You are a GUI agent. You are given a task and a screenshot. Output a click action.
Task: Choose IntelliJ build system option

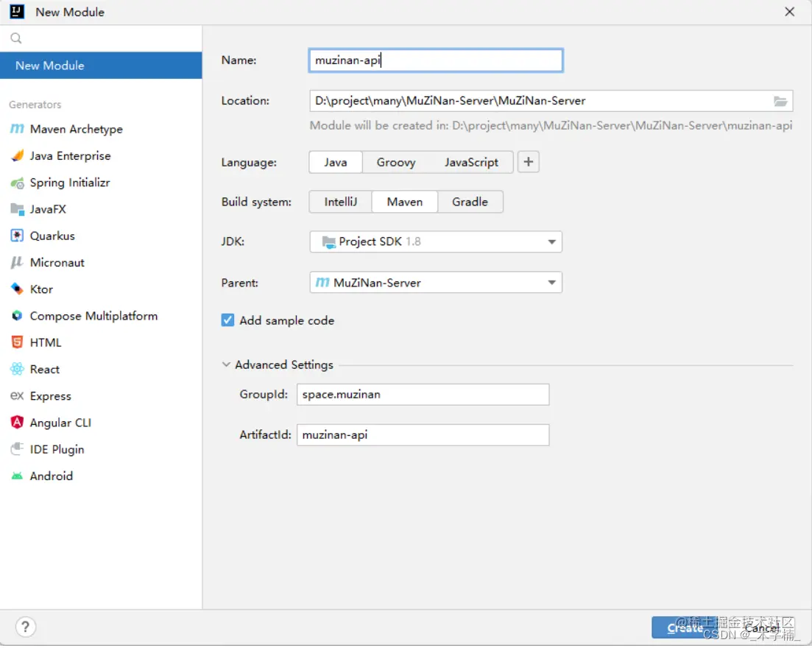click(340, 202)
